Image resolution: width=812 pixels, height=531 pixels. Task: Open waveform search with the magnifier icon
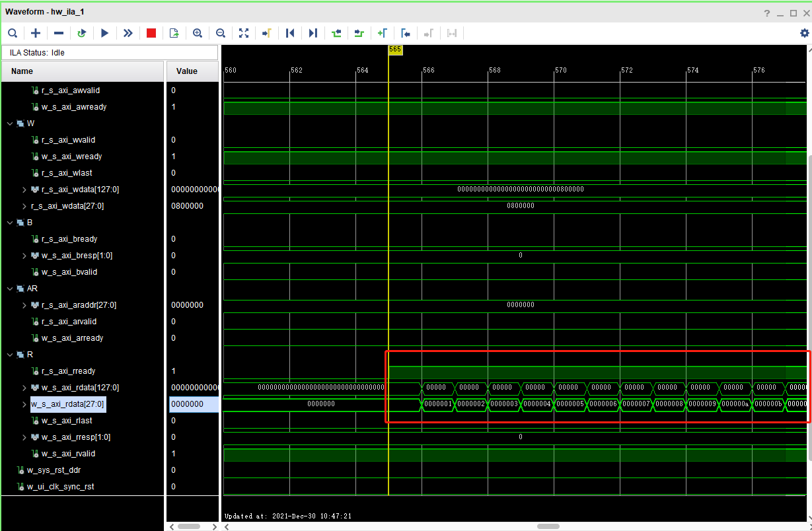click(13, 33)
